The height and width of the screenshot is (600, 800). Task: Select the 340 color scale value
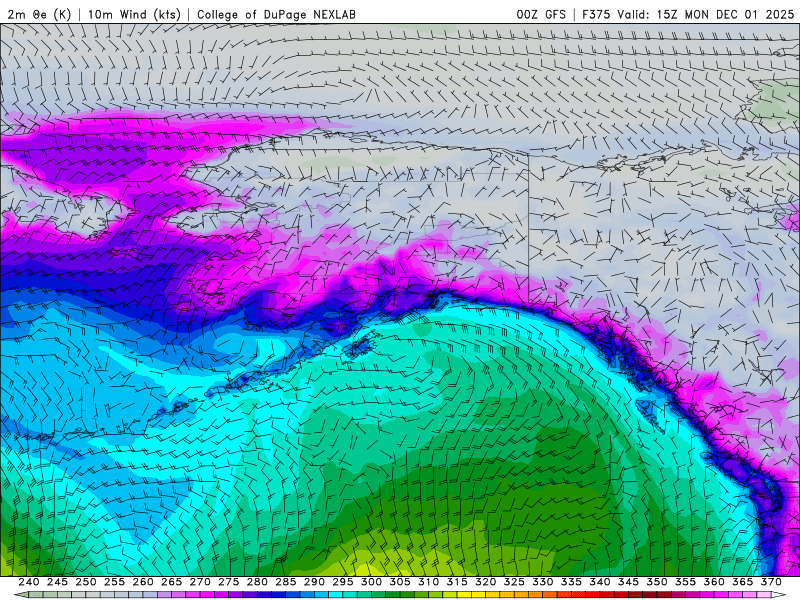pos(600,582)
